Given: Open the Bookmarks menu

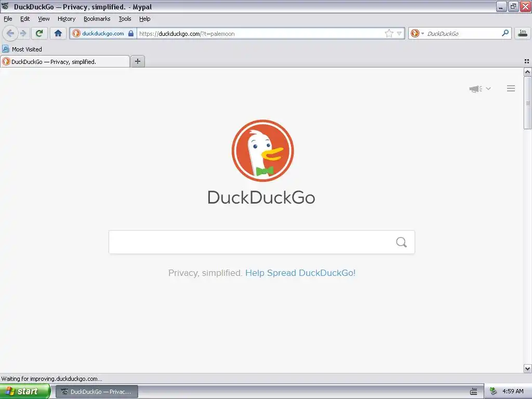Looking at the screenshot, I should pyautogui.click(x=97, y=19).
